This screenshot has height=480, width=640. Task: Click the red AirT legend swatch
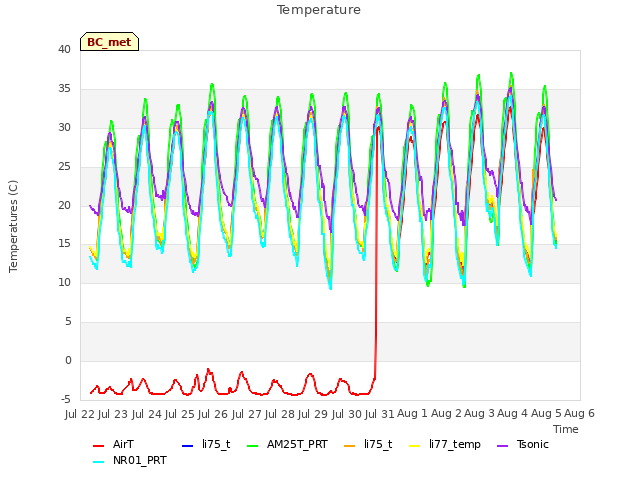(x=98, y=445)
